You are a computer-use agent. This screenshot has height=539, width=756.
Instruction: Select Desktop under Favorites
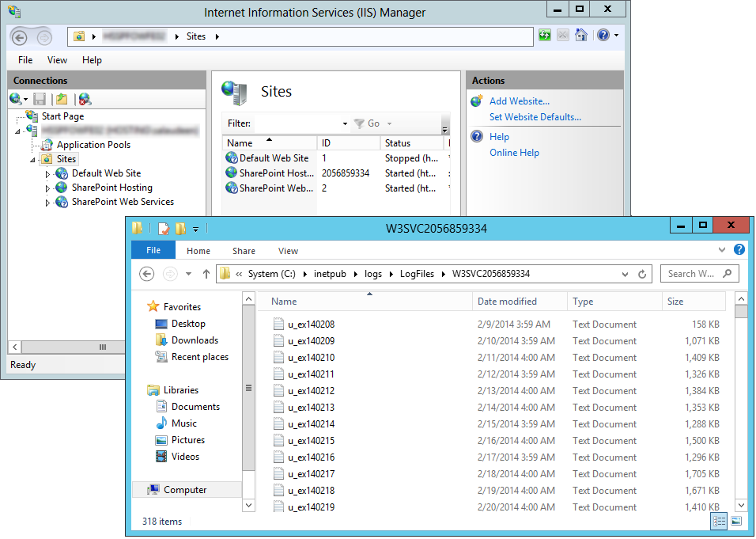(x=188, y=323)
